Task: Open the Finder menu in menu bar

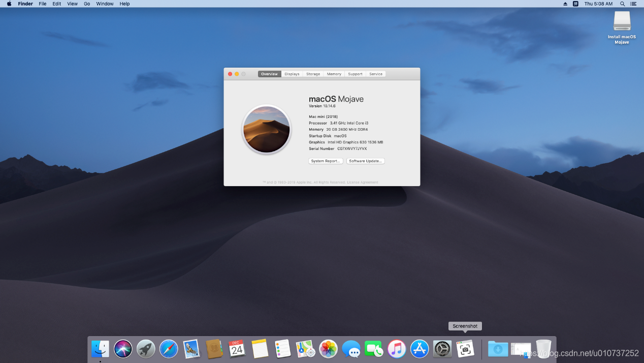Action: click(x=25, y=4)
